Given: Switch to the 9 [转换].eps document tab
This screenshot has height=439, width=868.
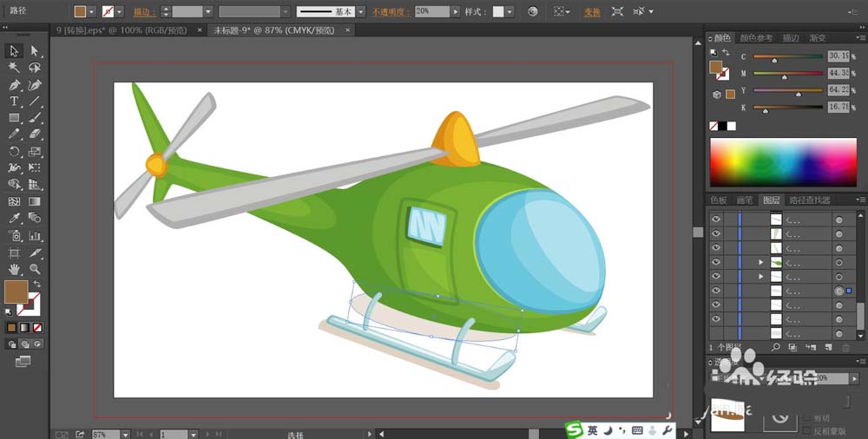Looking at the screenshot, I should point(122,30).
